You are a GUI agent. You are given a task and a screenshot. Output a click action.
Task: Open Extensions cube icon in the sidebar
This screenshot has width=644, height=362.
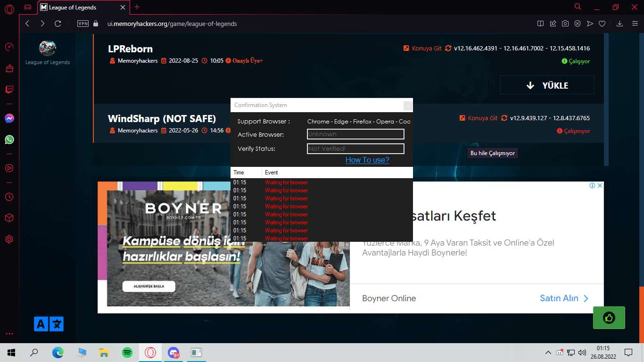(x=9, y=218)
